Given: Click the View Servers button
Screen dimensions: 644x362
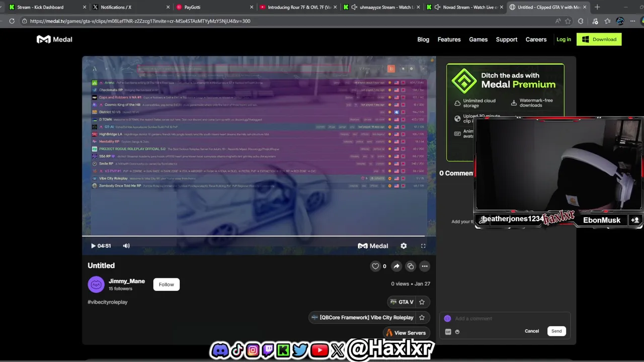Looking at the screenshot, I should pyautogui.click(x=406, y=333).
